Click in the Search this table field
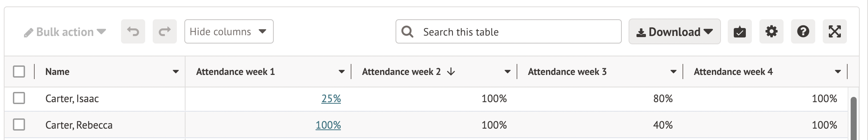This screenshot has width=868, height=140. (x=508, y=31)
